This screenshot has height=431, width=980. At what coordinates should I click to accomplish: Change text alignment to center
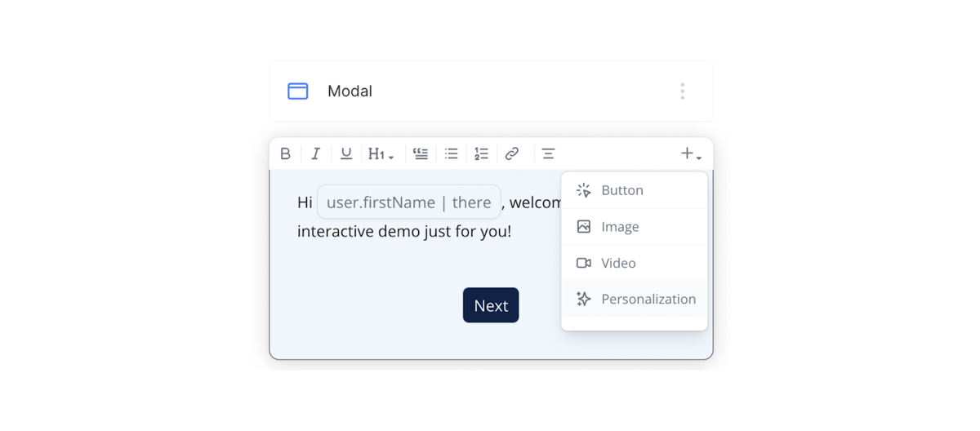pyautogui.click(x=548, y=153)
